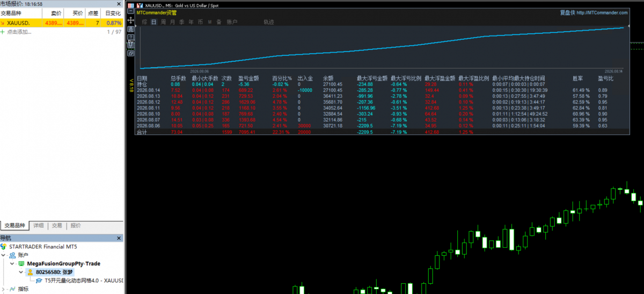
Task: Click the STARTRADER Financial MT5 logo icon
Action: [x=4, y=246]
